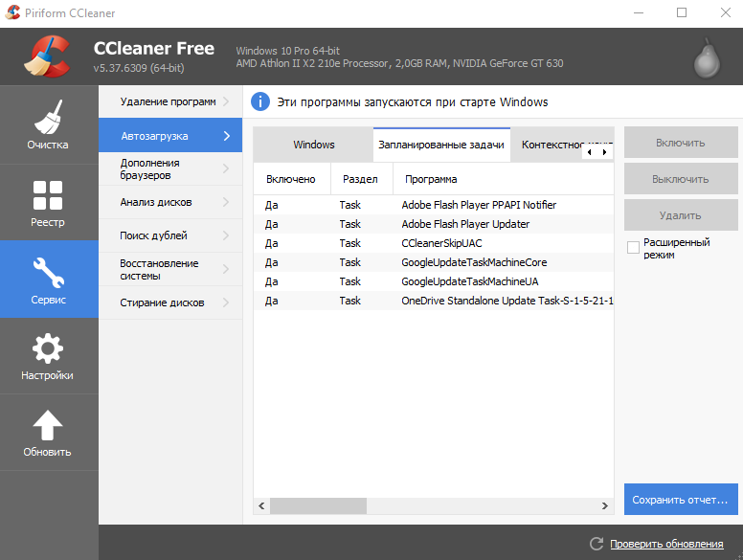The width and height of the screenshot is (743, 560).
Task: Click the Включить button
Action: click(x=681, y=143)
